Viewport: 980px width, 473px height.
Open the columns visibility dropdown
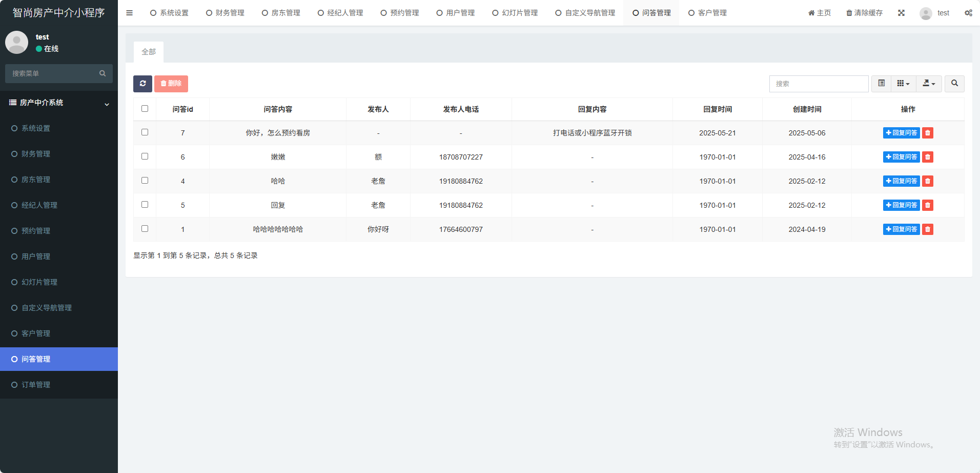click(903, 84)
